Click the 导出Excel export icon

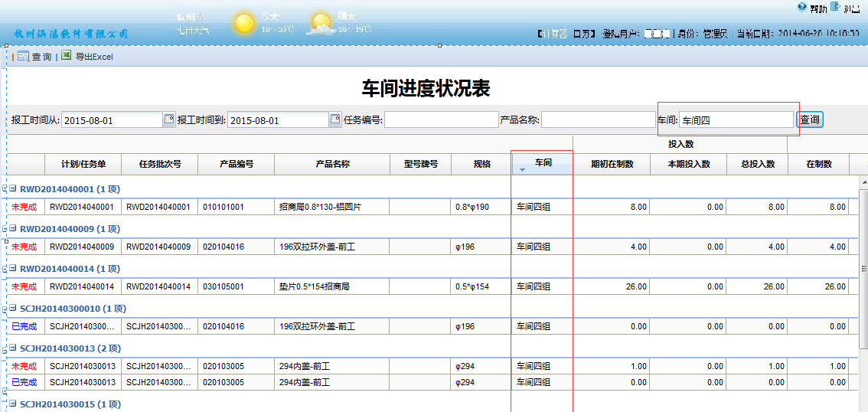coord(67,56)
